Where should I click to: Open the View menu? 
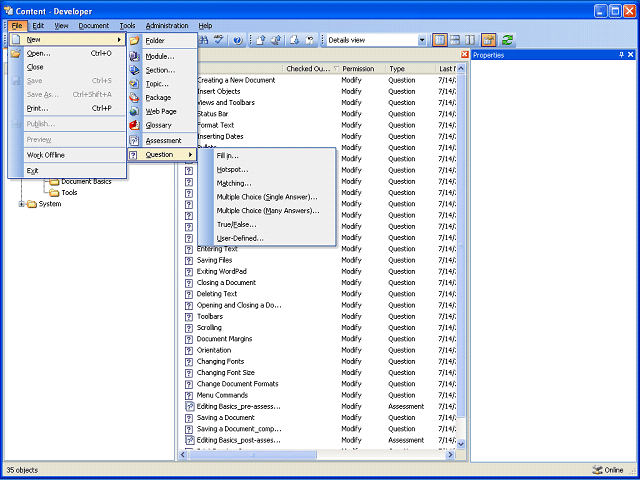(x=61, y=26)
